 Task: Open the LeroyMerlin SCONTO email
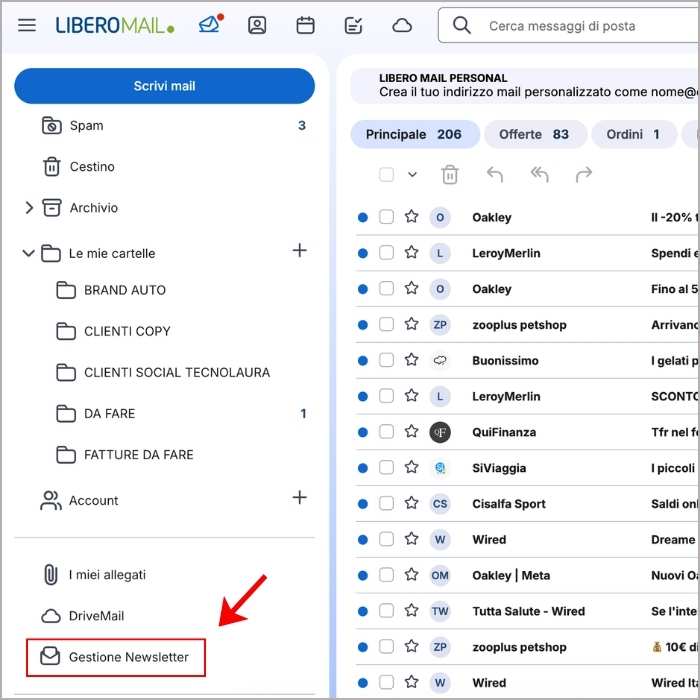528,396
